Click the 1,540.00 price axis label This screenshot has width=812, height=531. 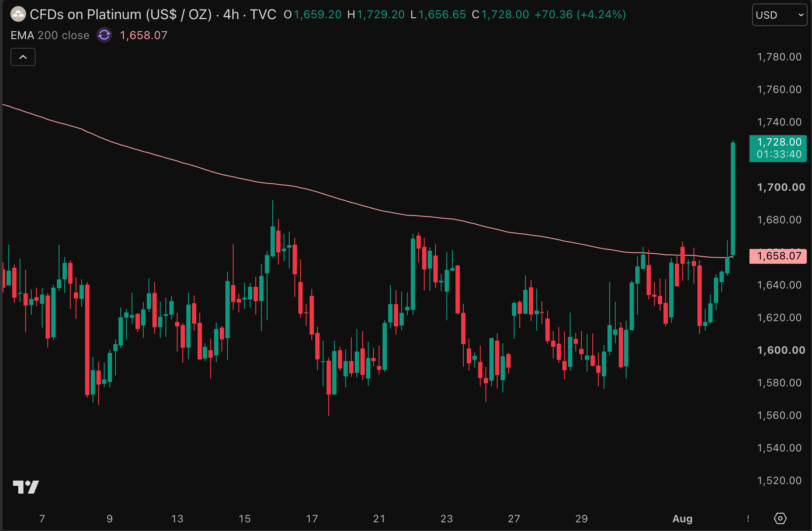click(779, 448)
